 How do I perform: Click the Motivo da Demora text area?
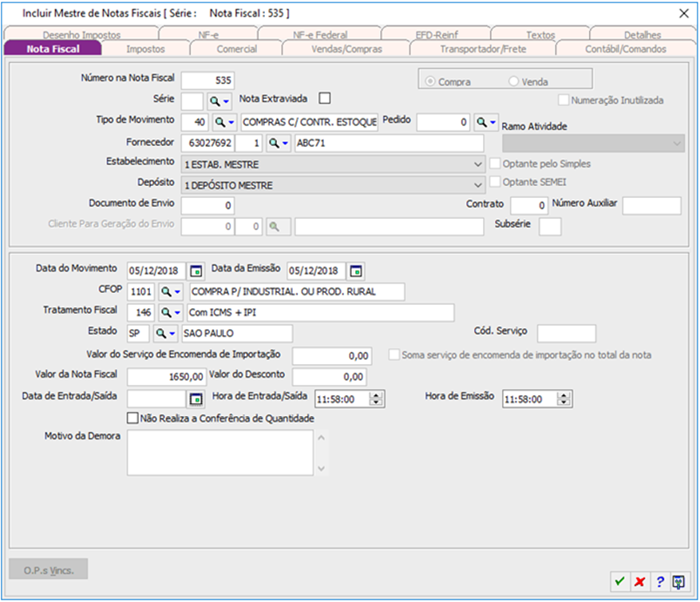220,453
